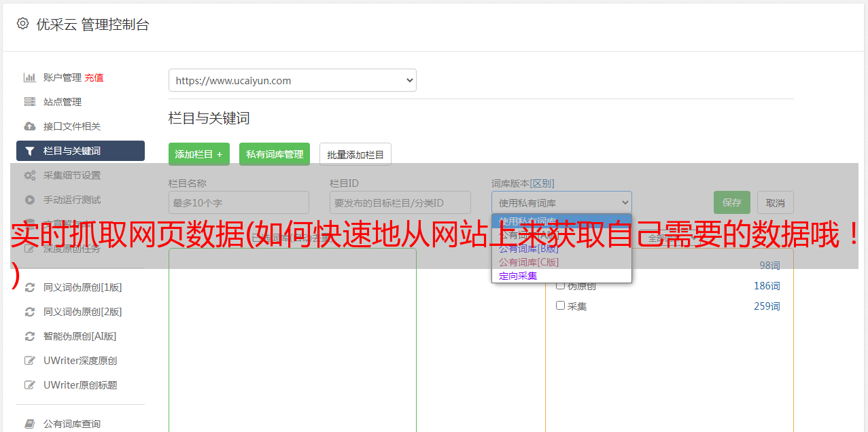The height and width of the screenshot is (432, 868).
Task: Click the edit icon beside UWriter原创标题
Action: [x=30, y=385]
